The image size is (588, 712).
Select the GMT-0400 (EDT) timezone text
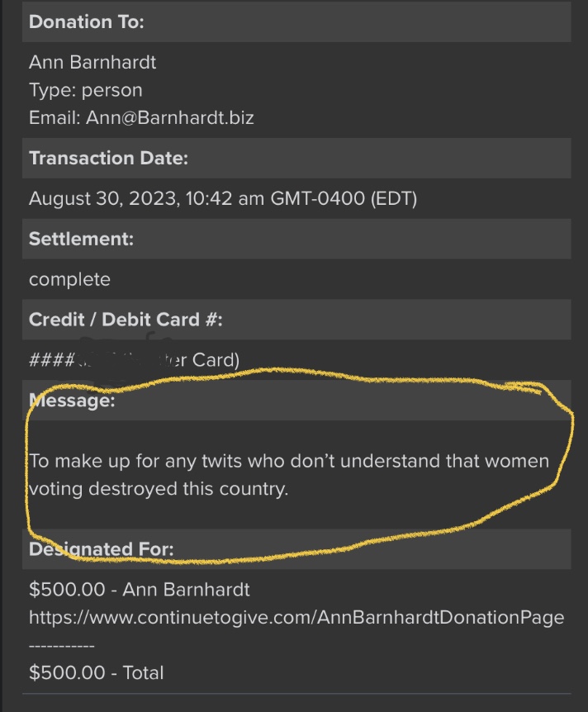coord(344,198)
